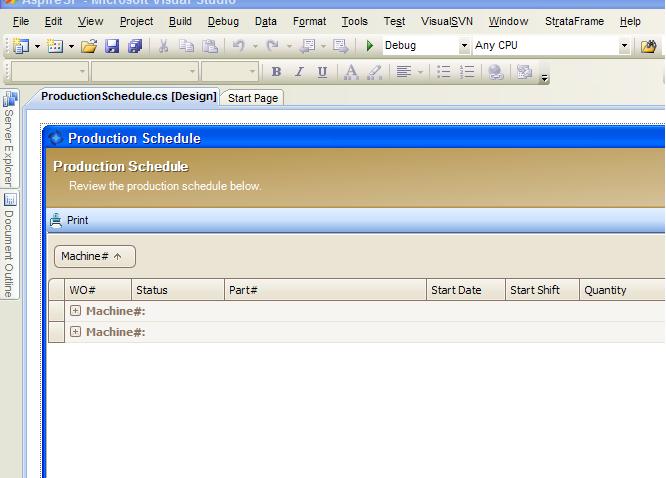Click the Part# column header
The image size is (666, 478).
325,290
